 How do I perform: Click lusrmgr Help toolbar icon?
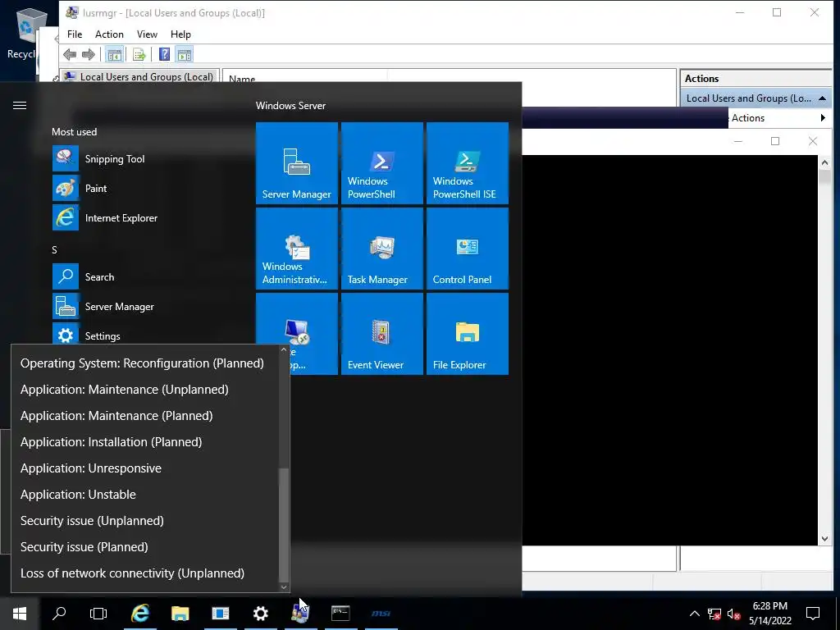[x=164, y=54]
